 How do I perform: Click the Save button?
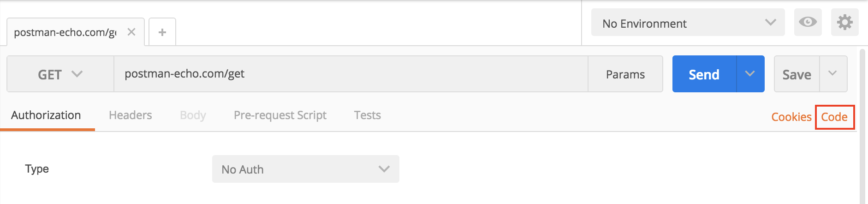pyautogui.click(x=797, y=74)
